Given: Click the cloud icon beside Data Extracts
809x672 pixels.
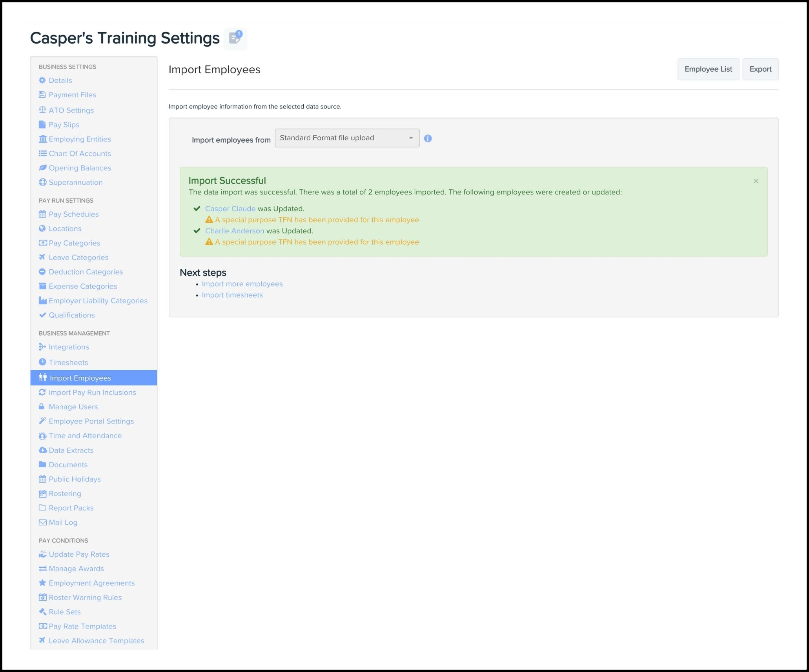Looking at the screenshot, I should (x=43, y=450).
